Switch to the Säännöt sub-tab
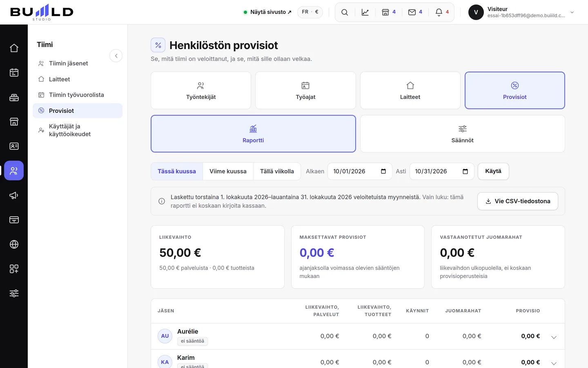Viewport: 588px width, 368px height. pyautogui.click(x=462, y=134)
